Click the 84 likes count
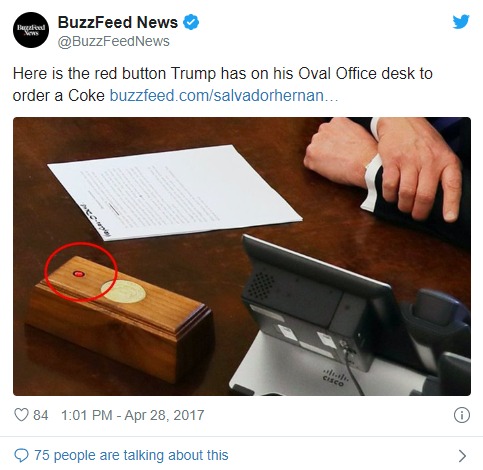This screenshot has height=470, width=483. point(41,415)
